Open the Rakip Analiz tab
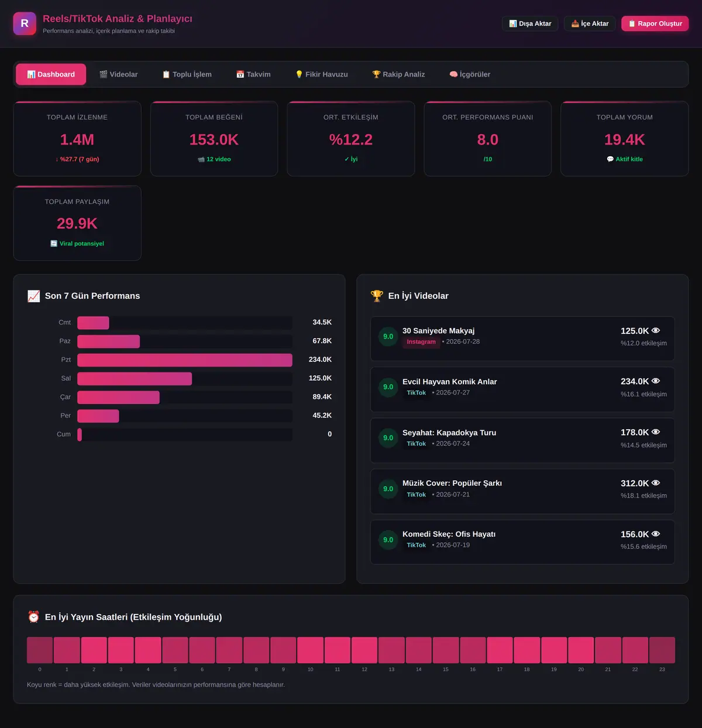702x728 pixels. click(398, 74)
